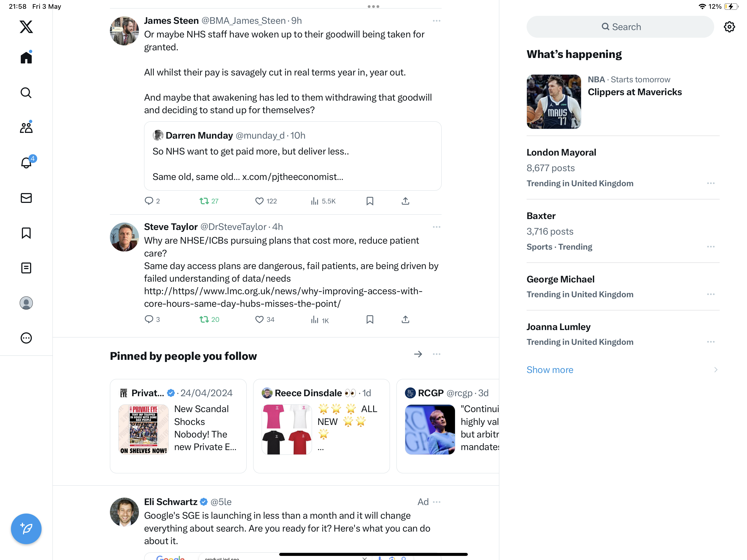Open the Notifications bell icon
Image resolution: width=747 pixels, height=560 pixels.
coord(26,162)
